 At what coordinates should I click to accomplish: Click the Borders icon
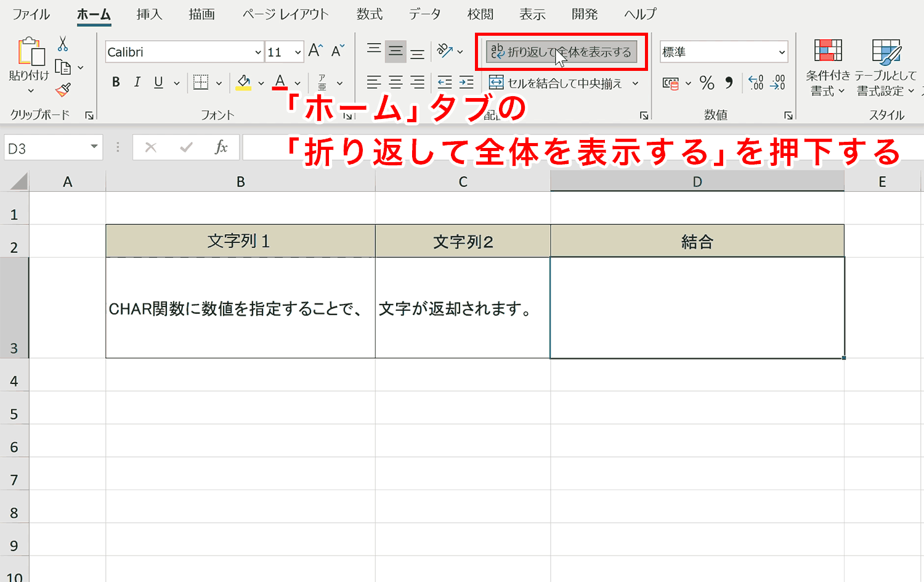[x=201, y=82]
